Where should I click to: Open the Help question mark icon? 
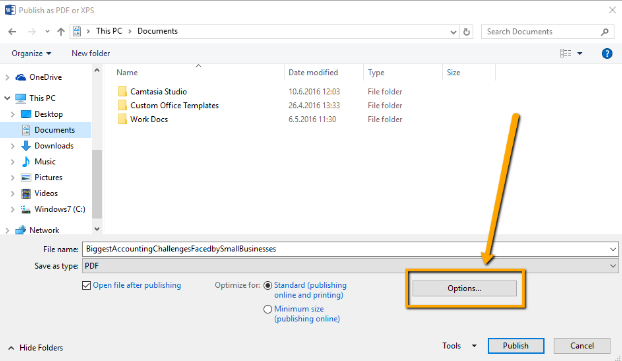pyautogui.click(x=607, y=53)
